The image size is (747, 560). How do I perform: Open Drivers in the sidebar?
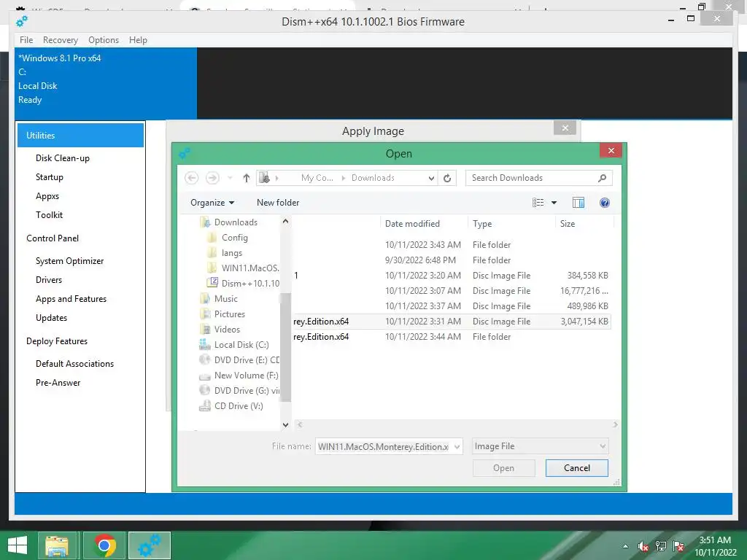49,280
